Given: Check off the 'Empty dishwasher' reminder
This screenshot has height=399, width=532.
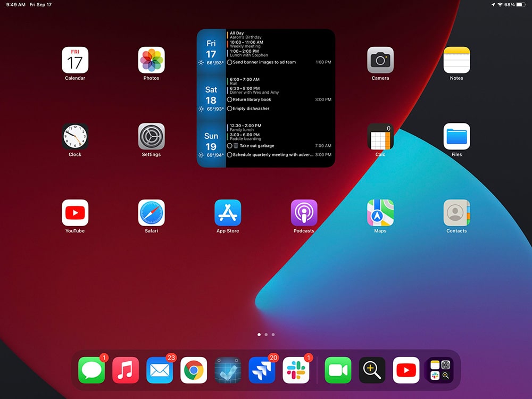Looking at the screenshot, I should 230,108.
